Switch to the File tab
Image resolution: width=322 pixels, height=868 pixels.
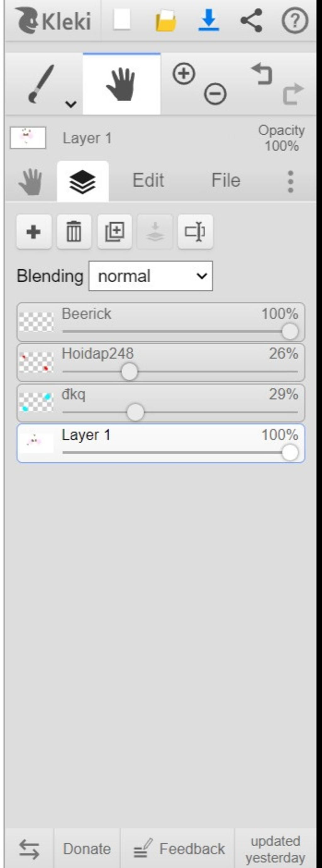(x=225, y=180)
